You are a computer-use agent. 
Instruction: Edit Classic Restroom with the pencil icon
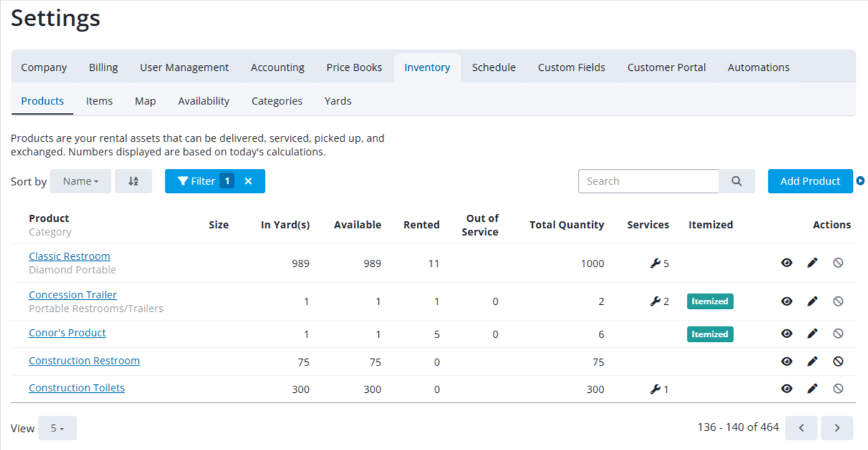point(812,263)
